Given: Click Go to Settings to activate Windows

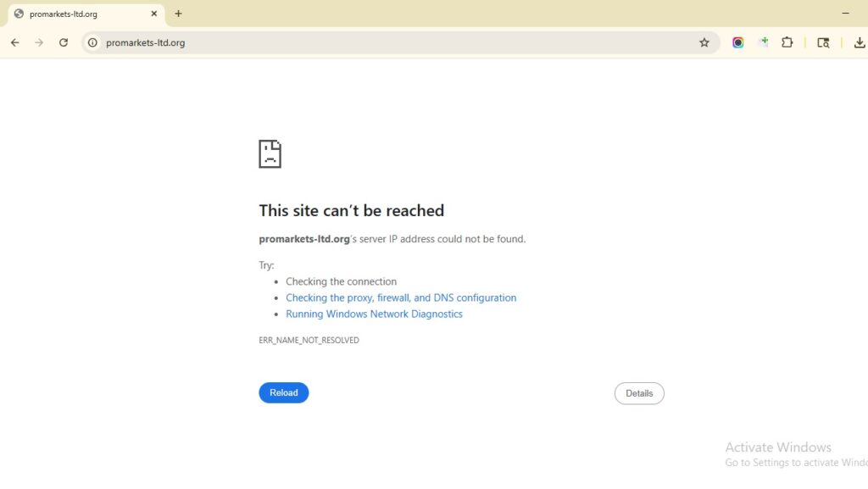Looking at the screenshot, I should tap(795, 462).
